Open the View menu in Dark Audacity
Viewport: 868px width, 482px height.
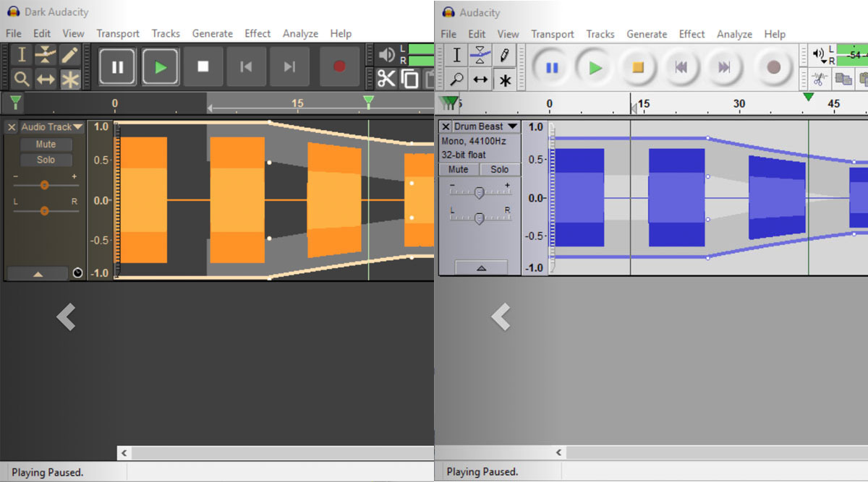[73, 33]
